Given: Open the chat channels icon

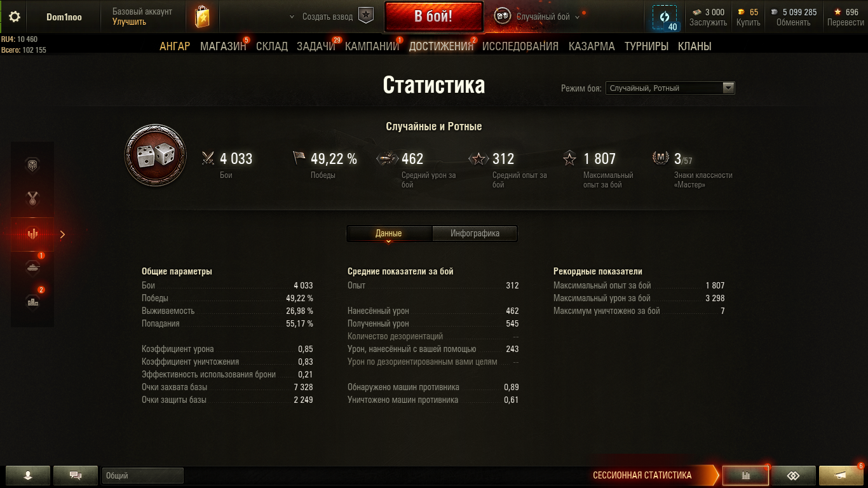Looking at the screenshot, I should click(x=76, y=475).
